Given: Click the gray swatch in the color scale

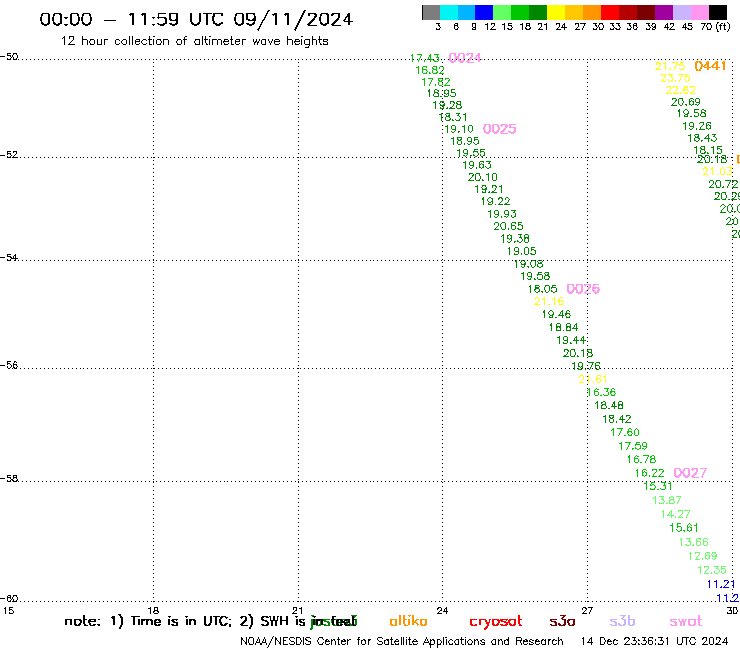Looking at the screenshot, I should (x=431, y=12).
